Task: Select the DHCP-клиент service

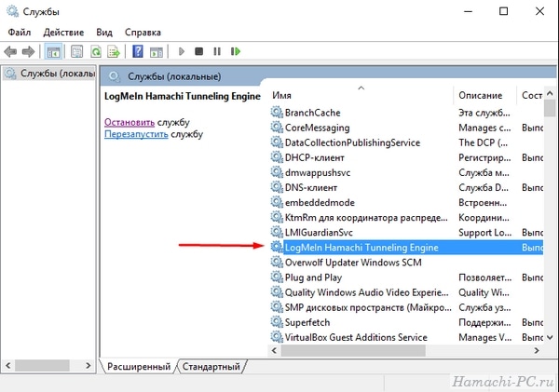Action: (406, 157)
